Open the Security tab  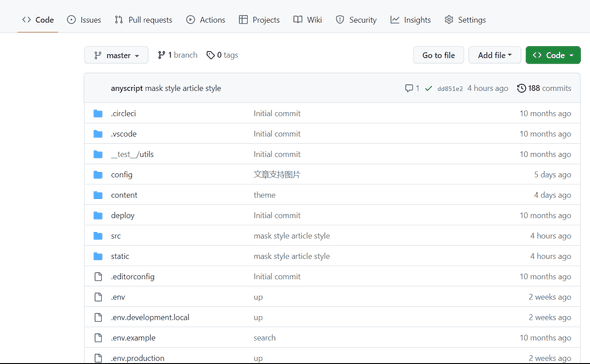pyautogui.click(x=356, y=20)
